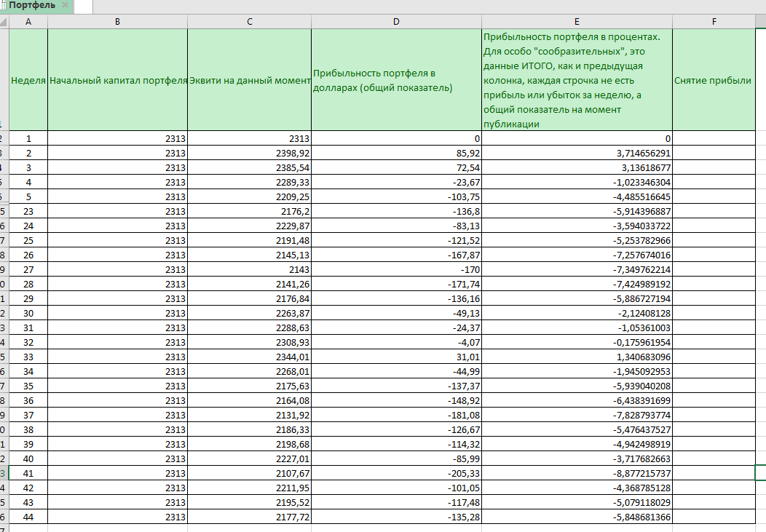Viewport: 766px width, 532px height.
Task: Select column E header
Action: point(577,22)
